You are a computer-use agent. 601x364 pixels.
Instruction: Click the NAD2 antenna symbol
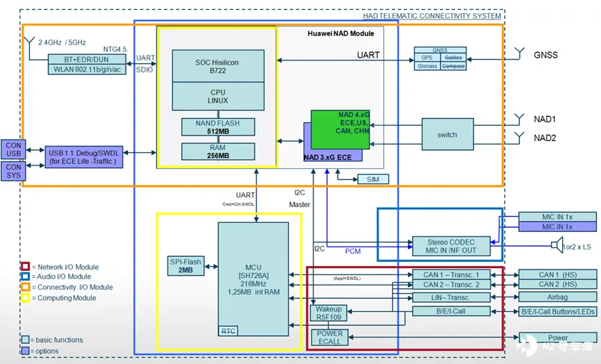pyautogui.click(x=519, y=138)
